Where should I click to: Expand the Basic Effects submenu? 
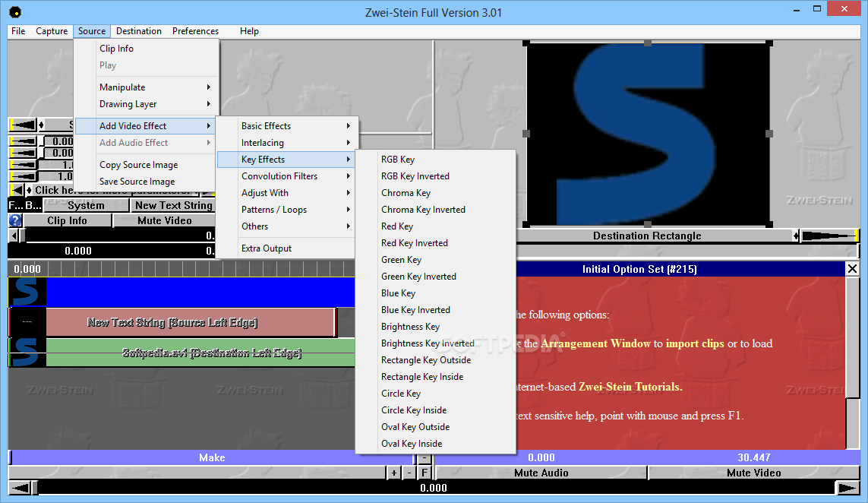(x=287, y=126)
